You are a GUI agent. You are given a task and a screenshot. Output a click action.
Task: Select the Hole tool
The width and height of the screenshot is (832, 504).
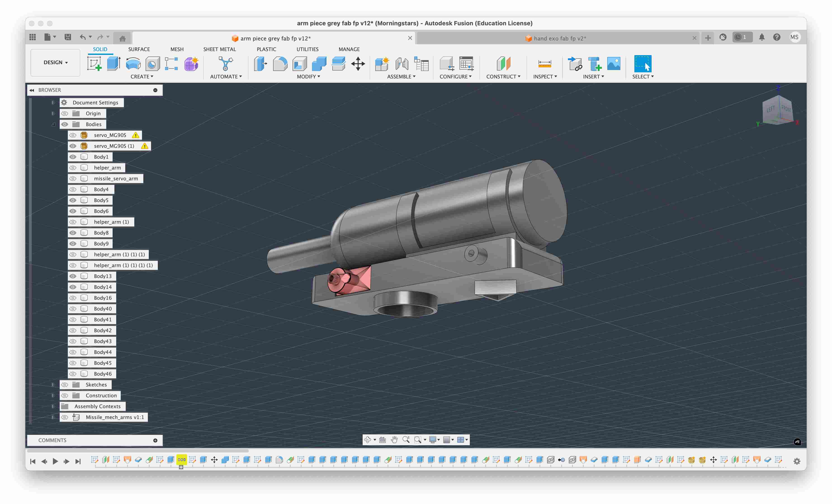pos(153,64)
